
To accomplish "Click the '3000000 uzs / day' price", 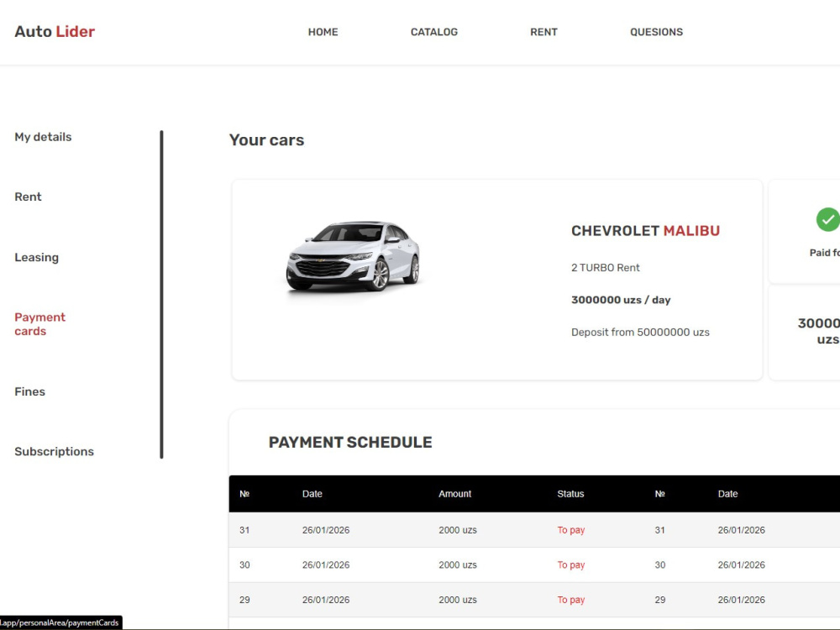I will [621, 300].
